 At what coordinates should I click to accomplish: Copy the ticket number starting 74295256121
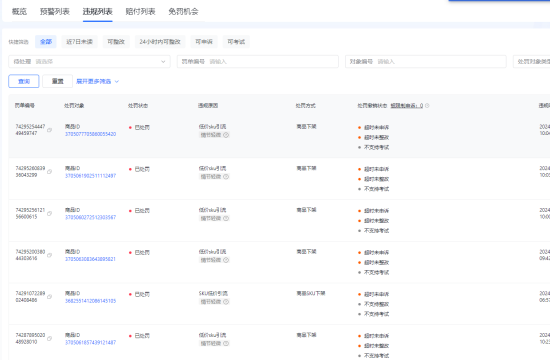point(49,214)
